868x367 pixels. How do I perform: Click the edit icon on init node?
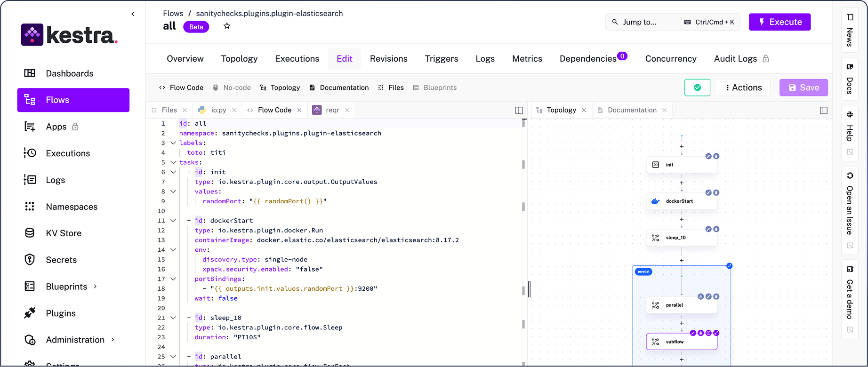[708, 156]
